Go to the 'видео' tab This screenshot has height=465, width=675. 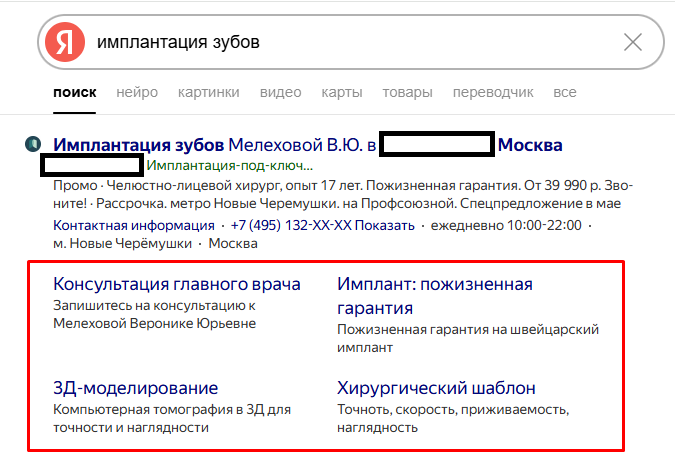[281, 92]
